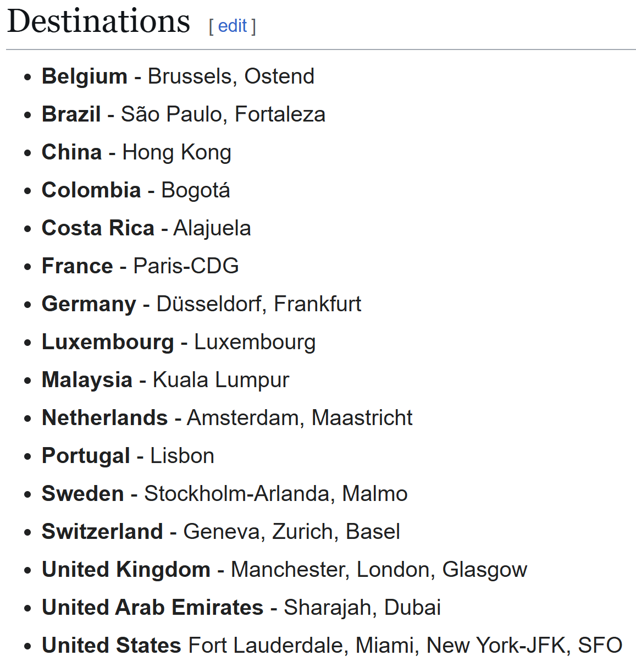Click the Maastricht destination text

pyautogui.click(x=362, y=418)
